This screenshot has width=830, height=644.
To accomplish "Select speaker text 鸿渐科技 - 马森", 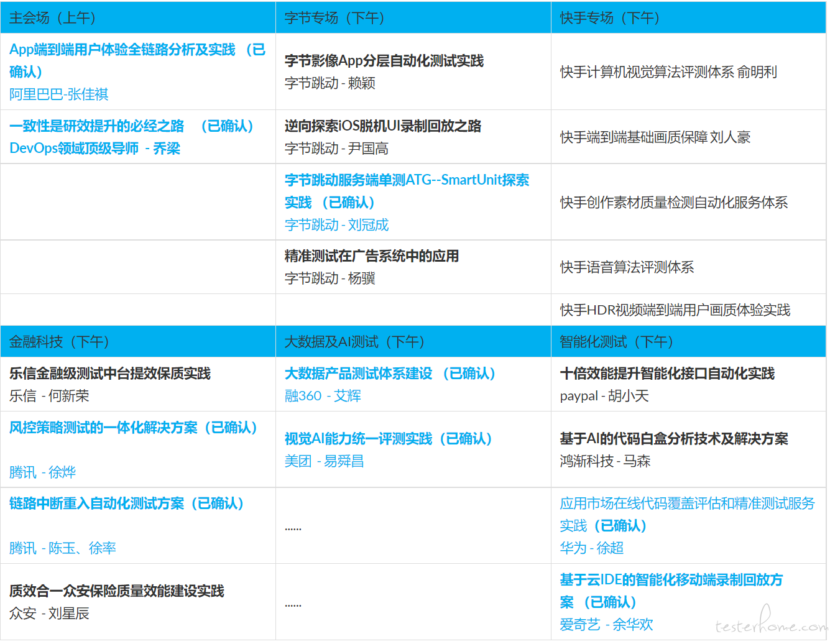I will click(x=605, y=461).
